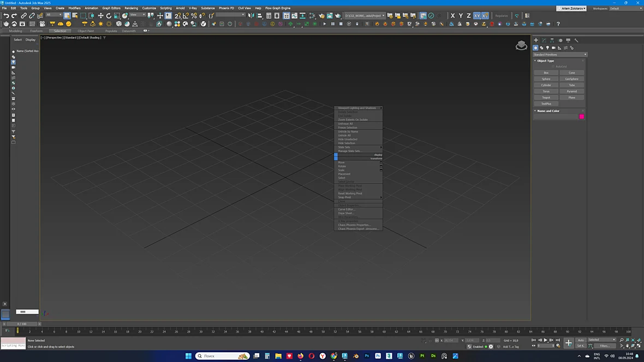
Task: Click Go to End playback button
Action: click(557, 340)
